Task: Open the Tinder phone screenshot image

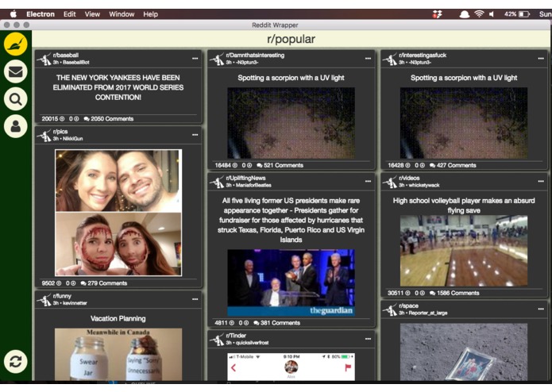Action: [291, 367]
